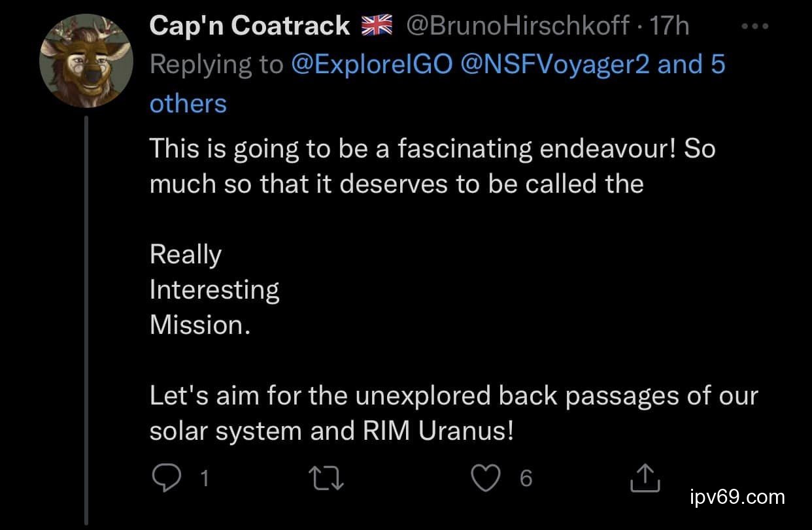
Task: Visit the @ExploreIGO mentioned profile
Action: pyautogui.click(x=371, y=65)
